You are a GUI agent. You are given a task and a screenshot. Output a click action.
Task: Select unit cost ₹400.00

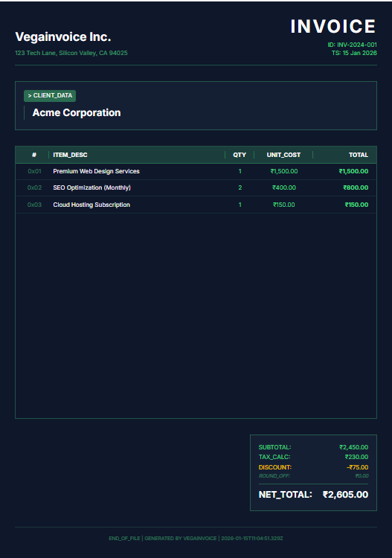pyautogui.click(x=284, y=187)
